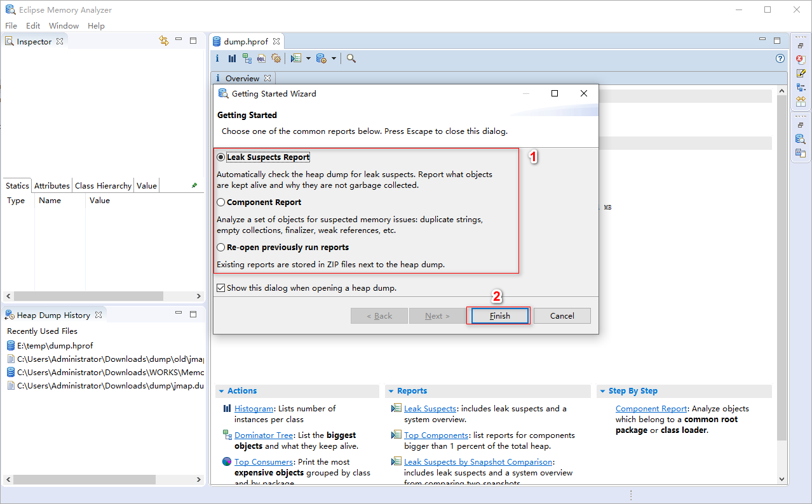
Task: Open the Leak Suspects report link
Action: [x=430, y=409]
